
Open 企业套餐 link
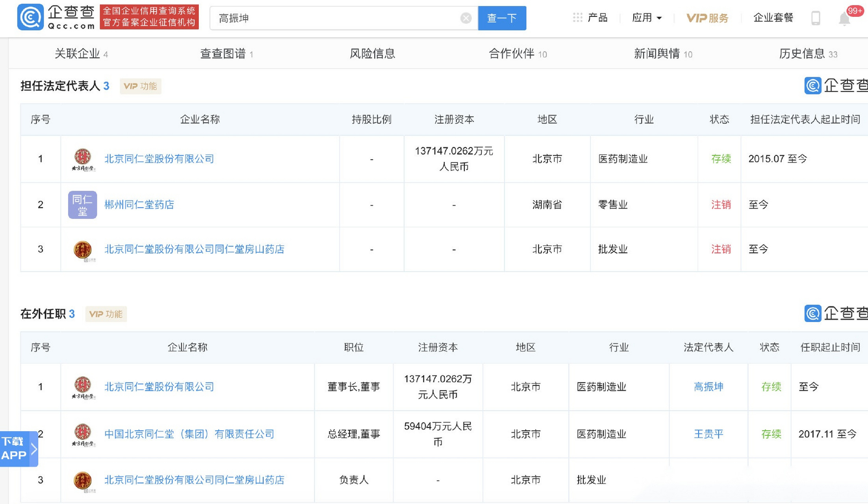click(773, 18)
